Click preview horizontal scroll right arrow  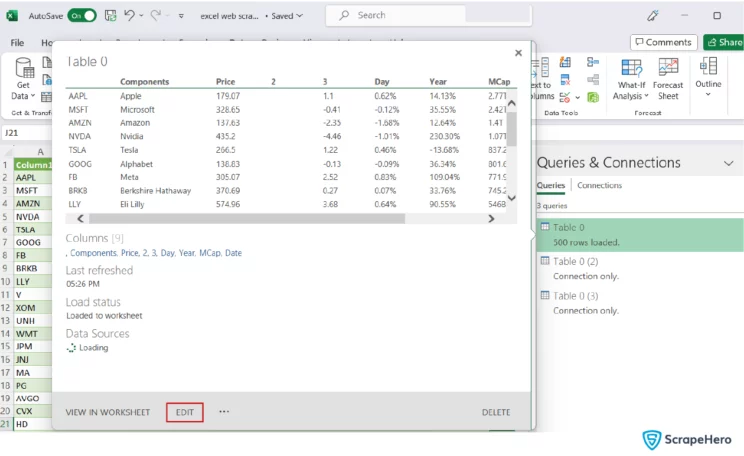492,218
